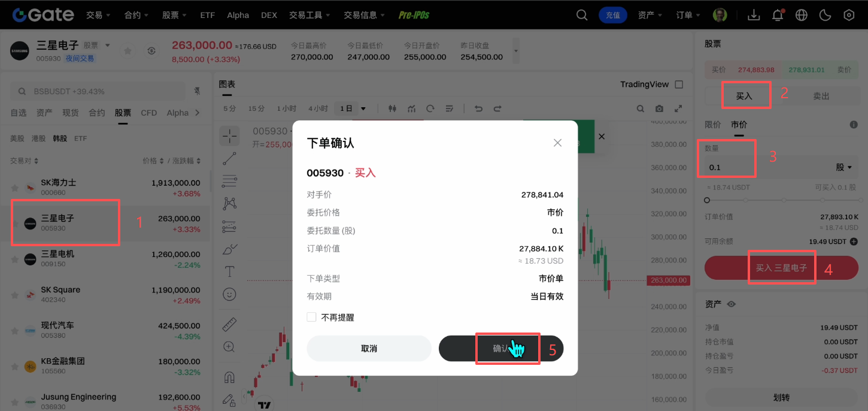
Task: Select the 卖出 tab
Action: tap(821, 96)
